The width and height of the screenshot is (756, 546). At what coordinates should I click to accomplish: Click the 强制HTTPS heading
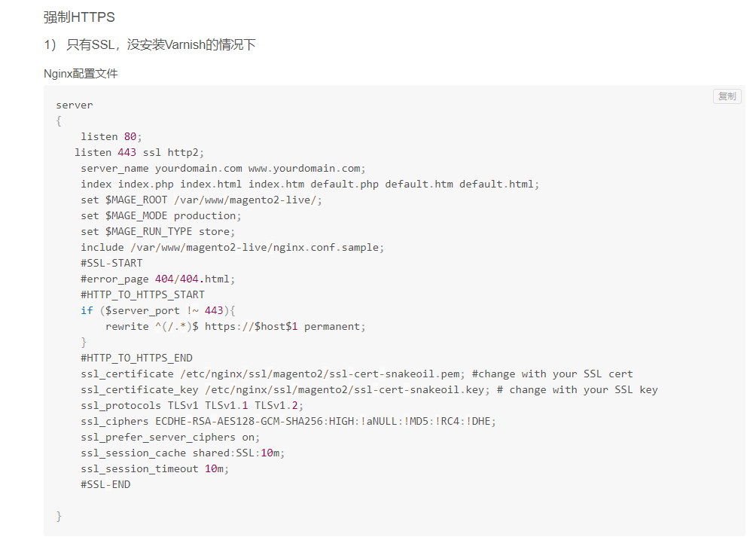coord(79,17)
